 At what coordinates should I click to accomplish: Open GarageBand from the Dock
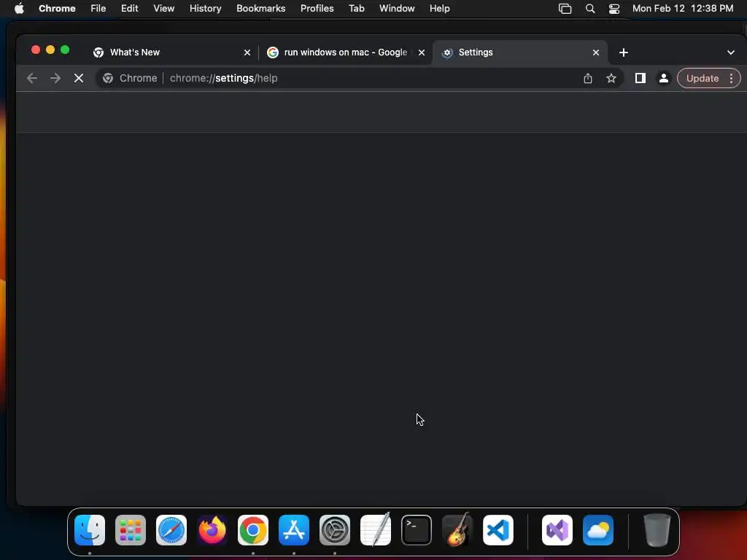pyautogui.click(x=457, y=529)
